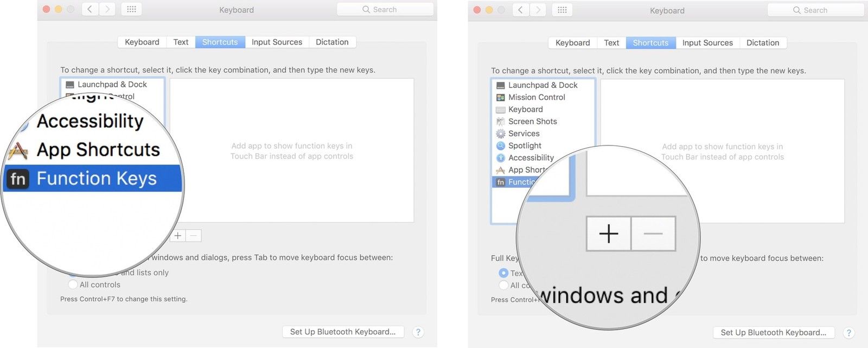Select Mission Control icon in shortcuts list

[x=500, y=98]
